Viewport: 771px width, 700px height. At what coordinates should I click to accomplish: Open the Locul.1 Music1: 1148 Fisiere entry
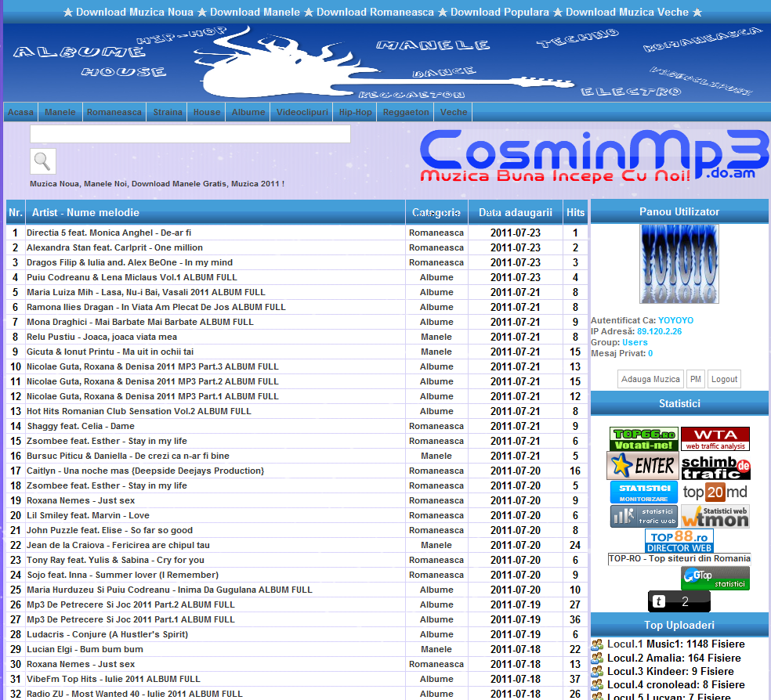(675, 644)
